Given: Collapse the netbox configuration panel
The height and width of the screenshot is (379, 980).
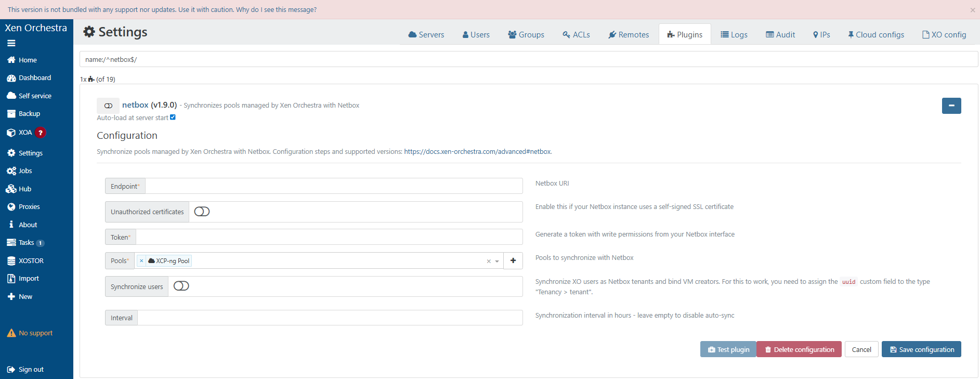Looking at the screenshot, I should [951, 106].
